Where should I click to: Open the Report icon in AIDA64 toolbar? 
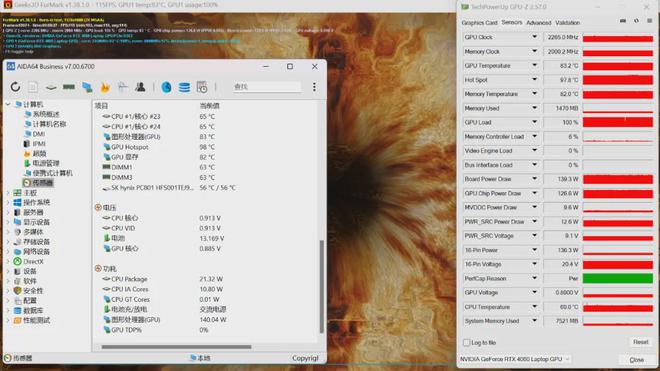point(33,87)
